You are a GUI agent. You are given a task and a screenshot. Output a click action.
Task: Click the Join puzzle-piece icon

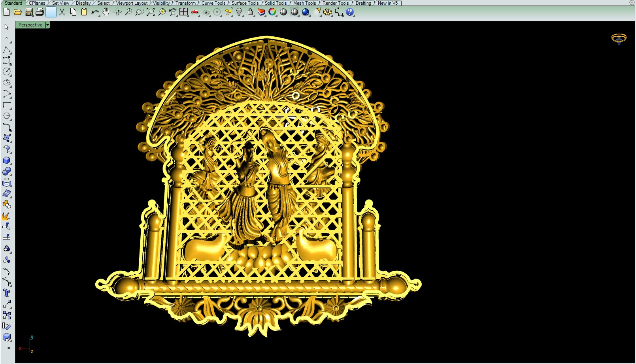pyautogui.click(x=7, y=204)
